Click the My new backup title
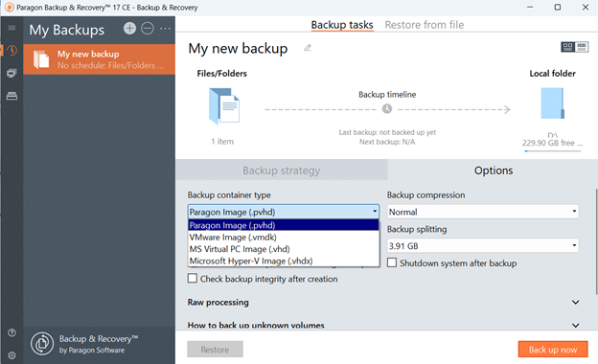598x364 pixels. pyautogui.click(x=238, y=49)
